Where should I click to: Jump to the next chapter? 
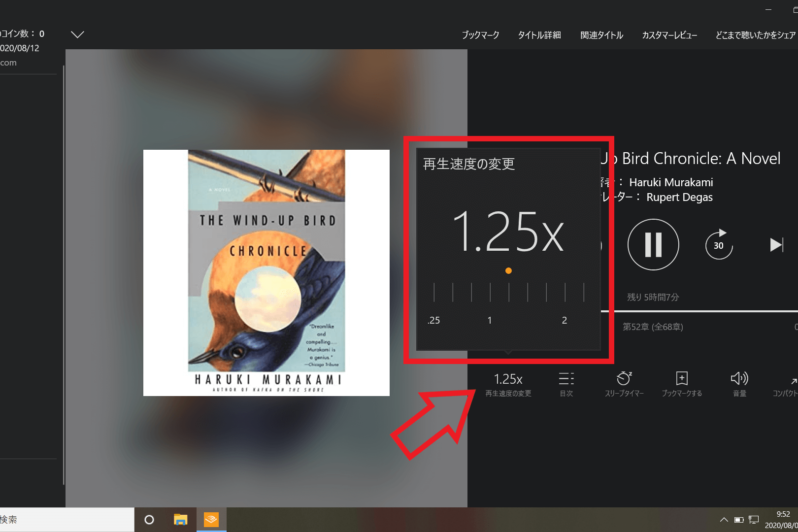[776, 244]
